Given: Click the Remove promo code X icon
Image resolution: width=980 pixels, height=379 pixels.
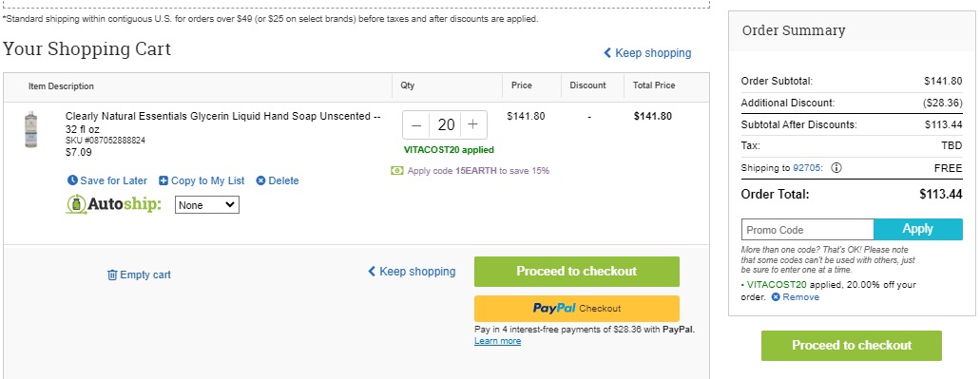Looking at the screenshot, I should [776, 297].
